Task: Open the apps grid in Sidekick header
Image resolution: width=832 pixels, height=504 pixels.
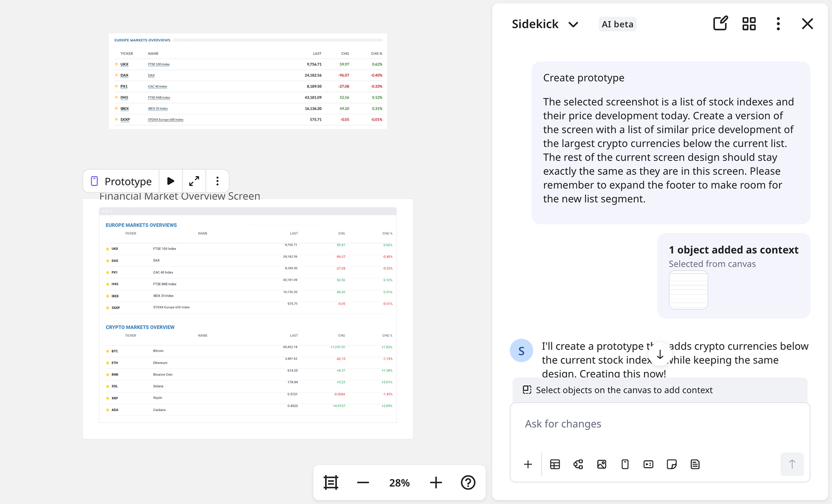Action: pyautogui.click(x=749, y=23)
